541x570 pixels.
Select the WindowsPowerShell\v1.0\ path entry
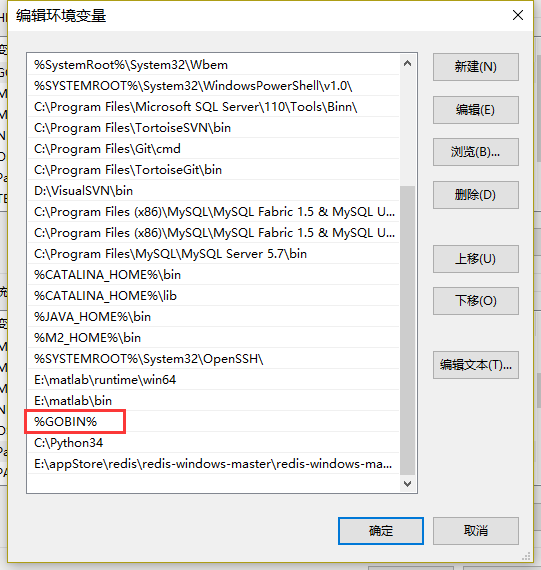(x=213, y=86)
